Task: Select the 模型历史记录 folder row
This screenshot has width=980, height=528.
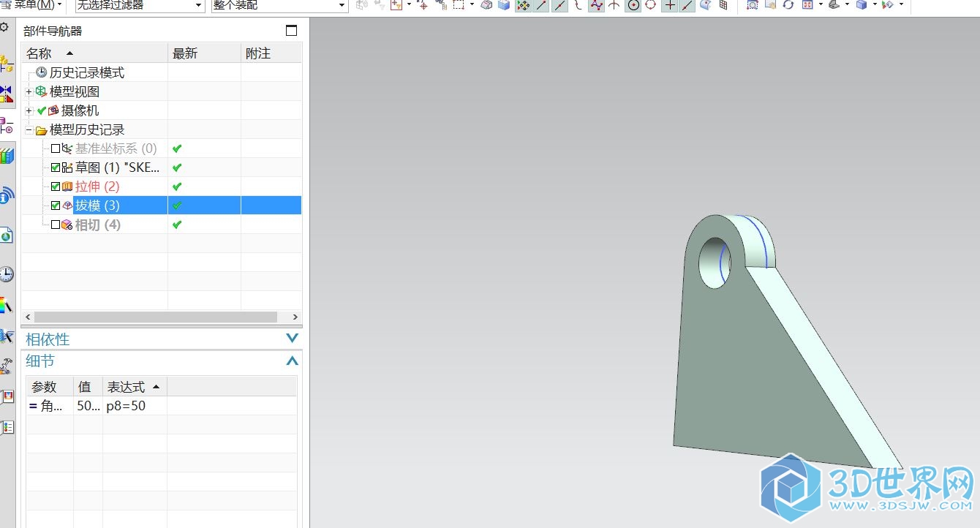Action: pyautogui.click(x=86, y=129)
